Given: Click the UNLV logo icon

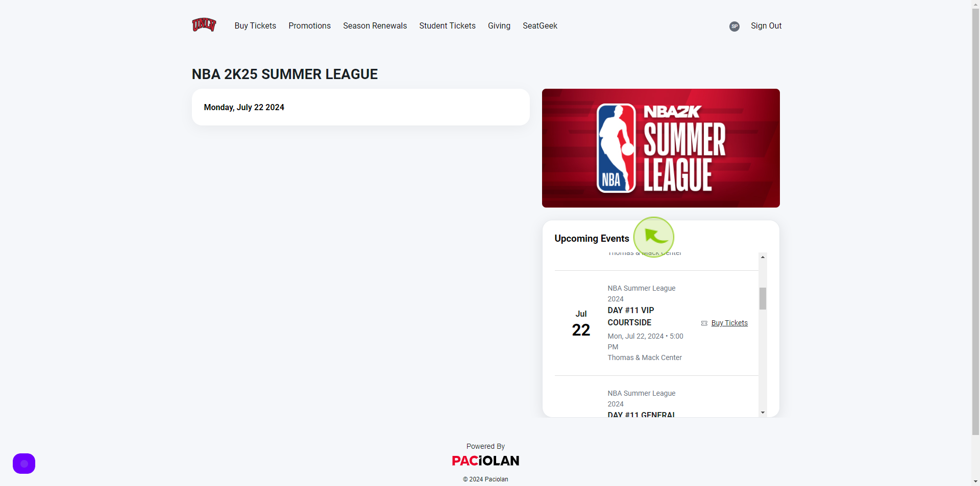Looking at the screenshot, I should coord(204,24).
